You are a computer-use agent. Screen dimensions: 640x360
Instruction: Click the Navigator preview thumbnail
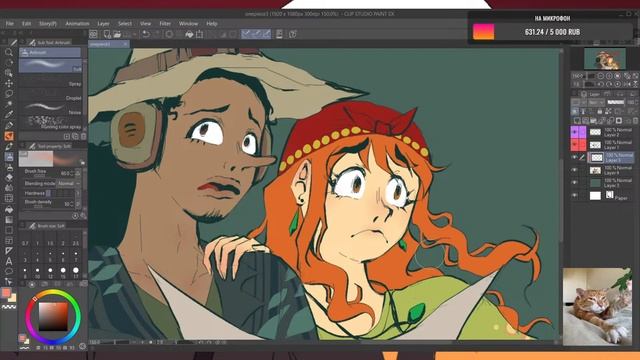[x=604, y=59]
